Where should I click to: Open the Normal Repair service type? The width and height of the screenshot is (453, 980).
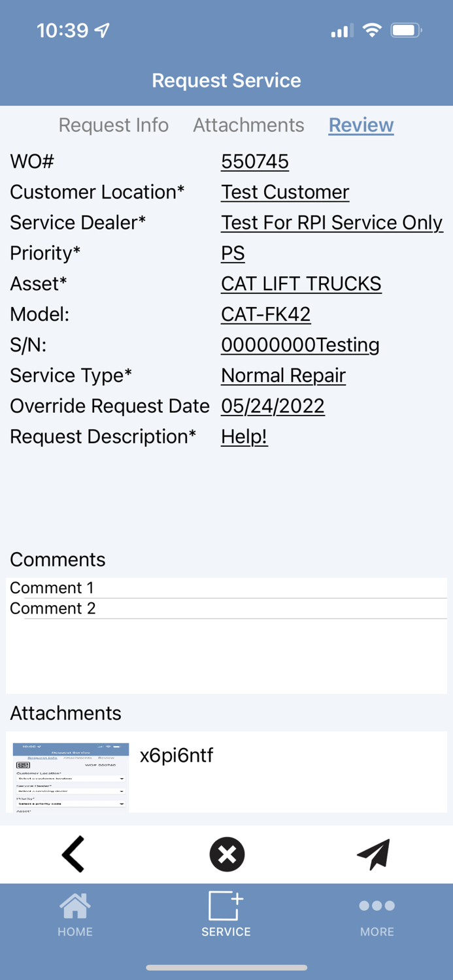coord(282,375)
